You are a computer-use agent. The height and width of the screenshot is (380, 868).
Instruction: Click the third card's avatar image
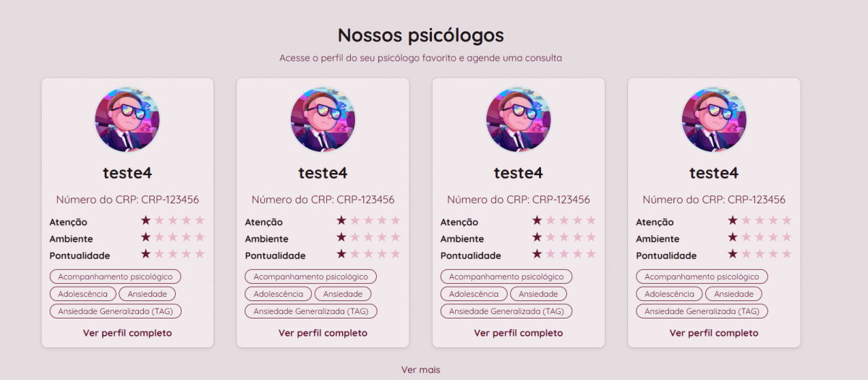(x=518, y=120)
